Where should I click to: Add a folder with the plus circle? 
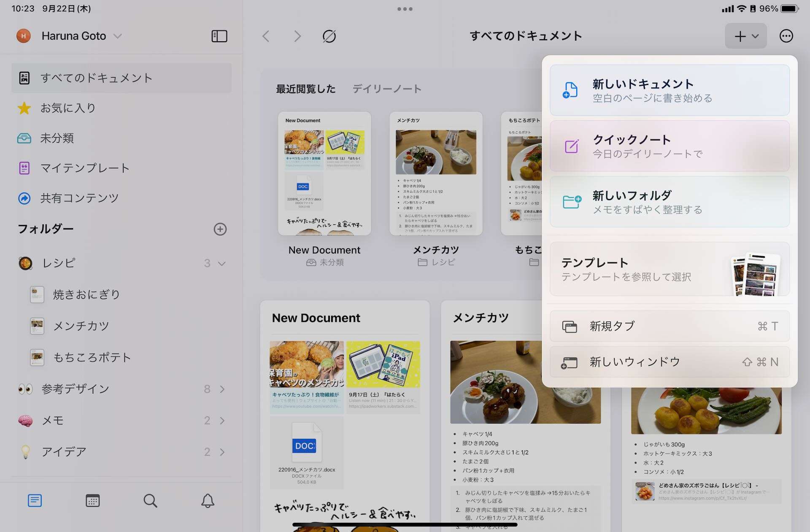(x=220, y=229)
